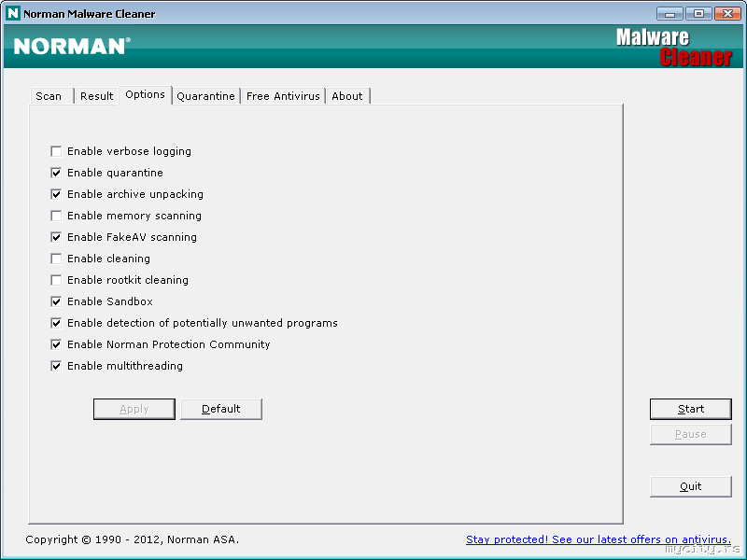747x560 pixels.
Task: Go to the Quarantine tab
Action: [205, 96]
